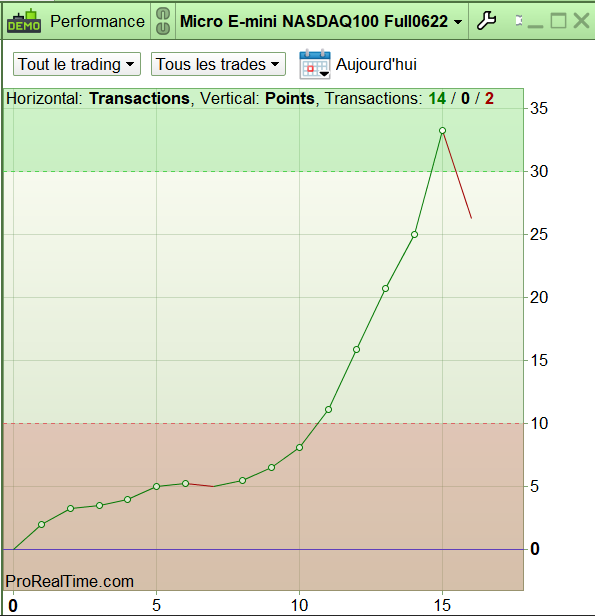Screen dimensions: 595x616
Task: Click the 35 value on vertical axis
Action: tap(538, 108)
